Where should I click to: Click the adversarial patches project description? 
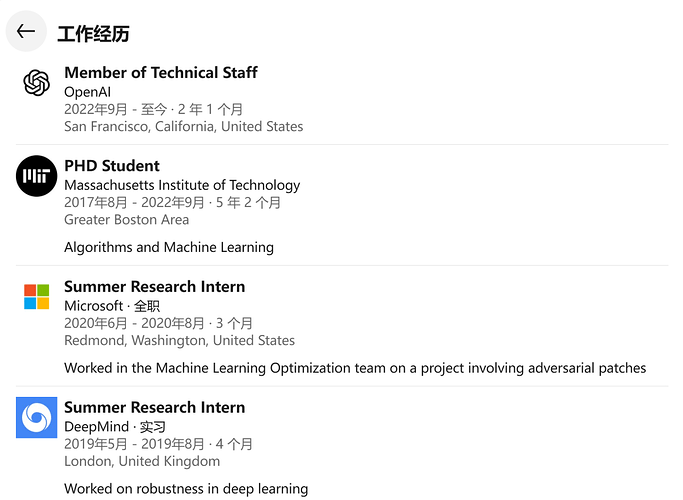pos(355,368)
